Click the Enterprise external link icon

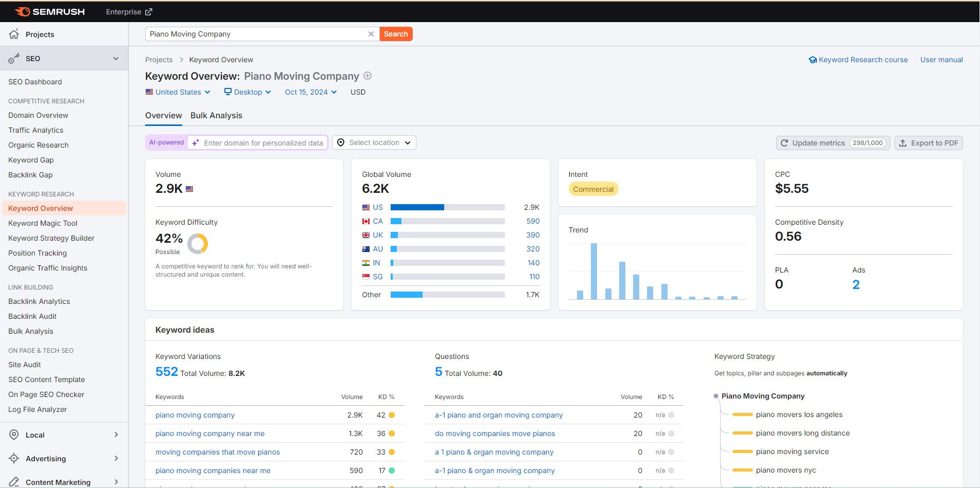coord(149,12)
